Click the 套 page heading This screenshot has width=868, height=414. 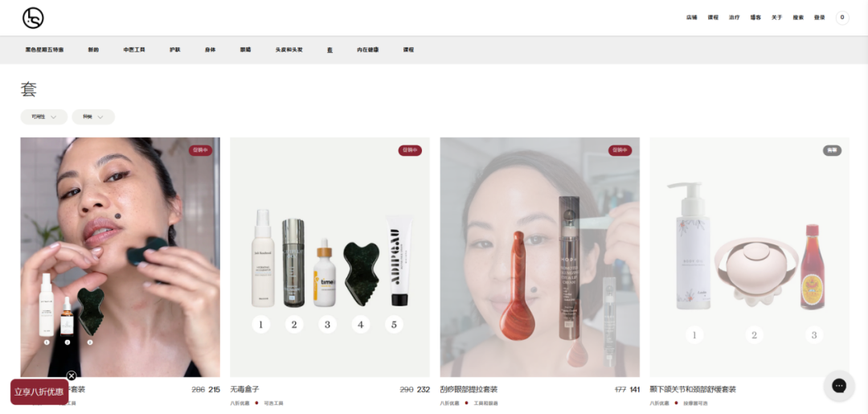coord(29,89)
